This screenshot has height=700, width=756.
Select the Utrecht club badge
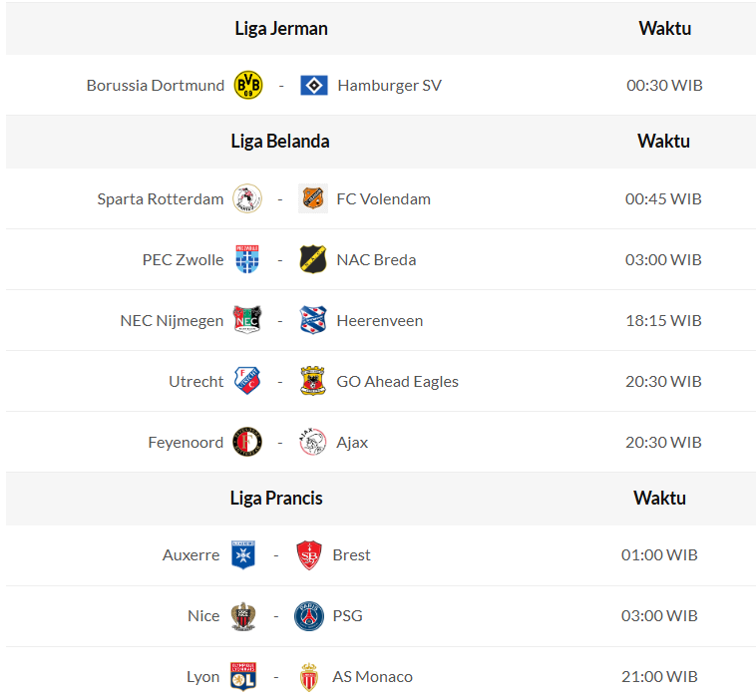(247, 381)
